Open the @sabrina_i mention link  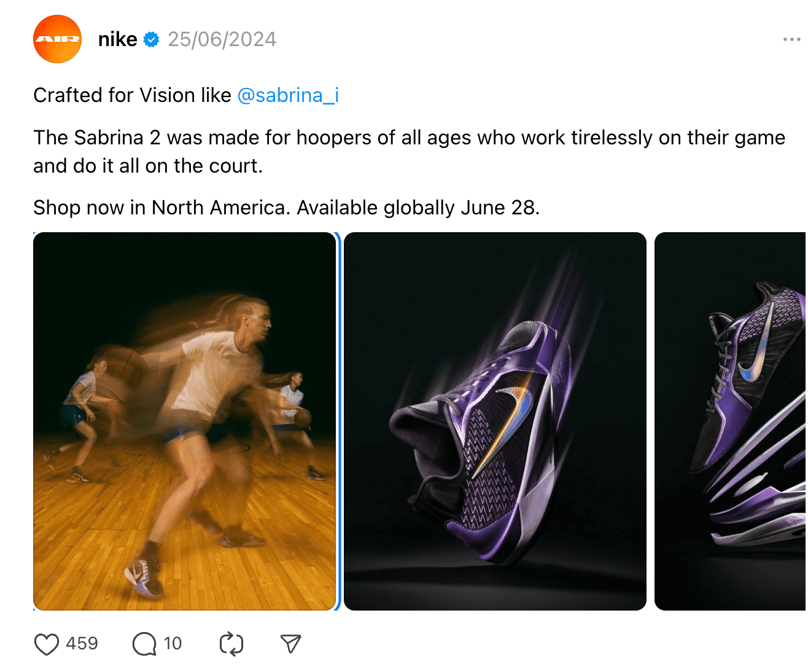[289, 95]
